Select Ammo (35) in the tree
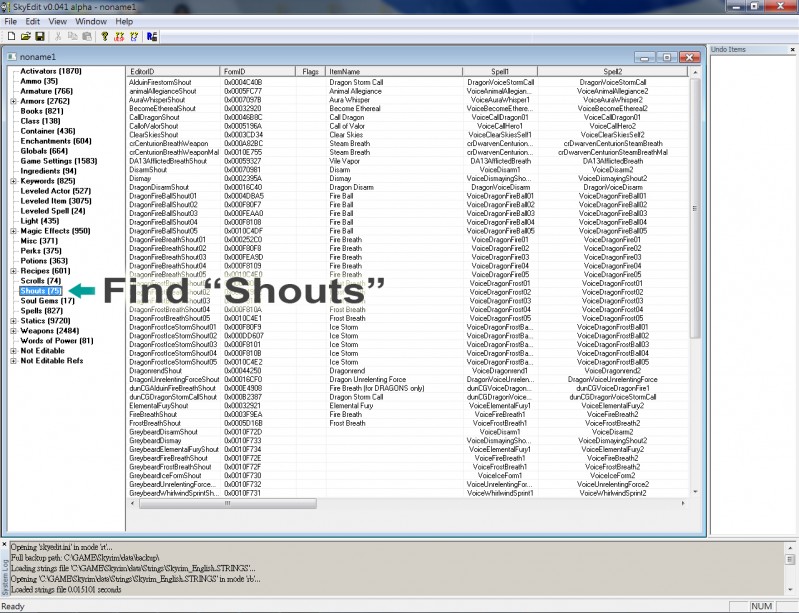This screenshot has width=799, height=613. [x=39, y=81]
